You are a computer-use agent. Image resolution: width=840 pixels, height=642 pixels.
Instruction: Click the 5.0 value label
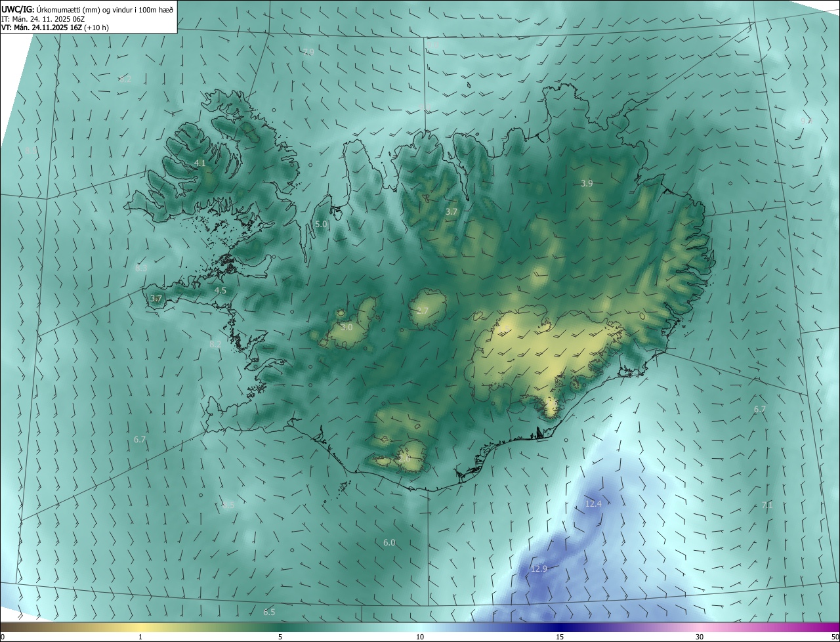tap(321, 225)
